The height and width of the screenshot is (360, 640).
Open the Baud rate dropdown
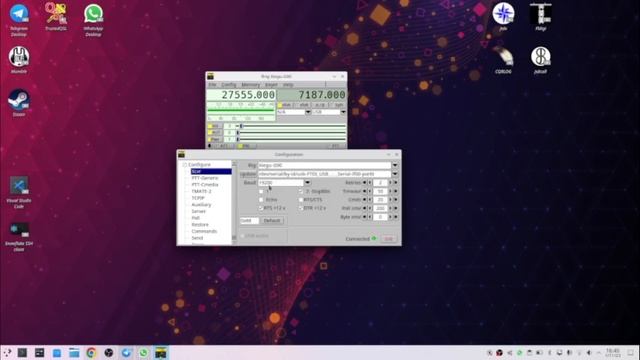(307, 182)
